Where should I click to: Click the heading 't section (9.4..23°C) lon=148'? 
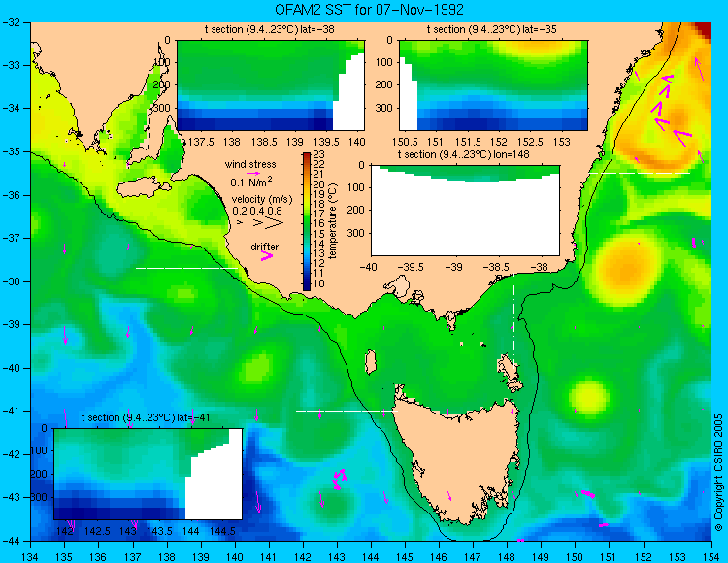463,154
